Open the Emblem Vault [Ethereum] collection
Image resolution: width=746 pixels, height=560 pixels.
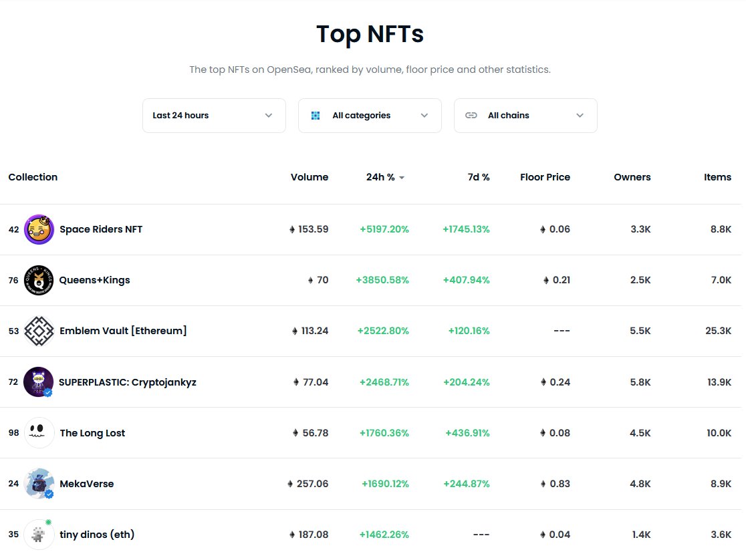[x=123, y=331]
